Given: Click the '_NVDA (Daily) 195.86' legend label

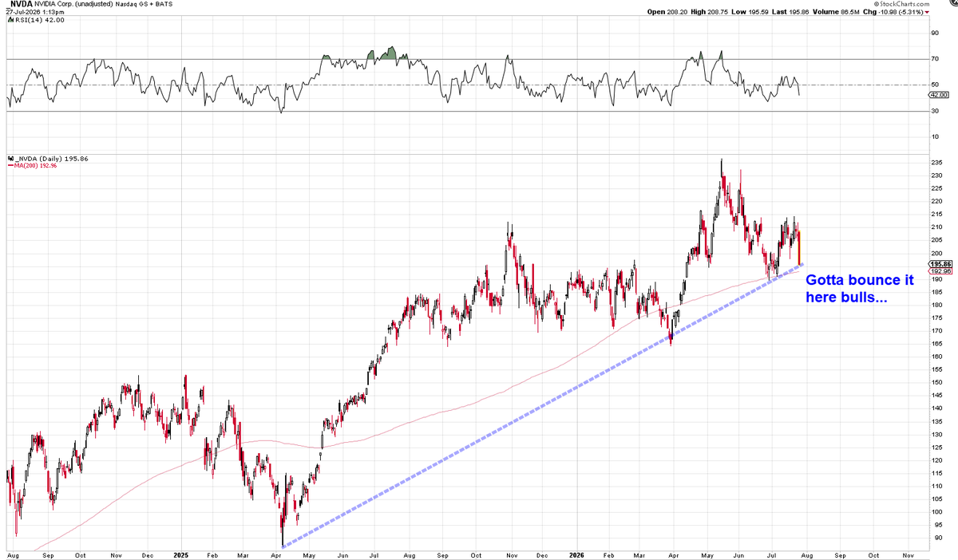Looking at the screenshot, I should (51, 159).
